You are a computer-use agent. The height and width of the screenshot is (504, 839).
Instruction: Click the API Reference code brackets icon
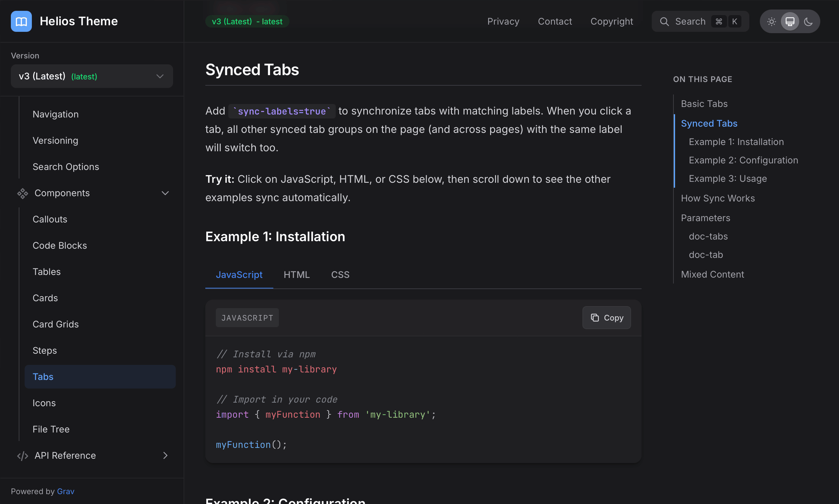pyautogui.click(x=22, y=456)
